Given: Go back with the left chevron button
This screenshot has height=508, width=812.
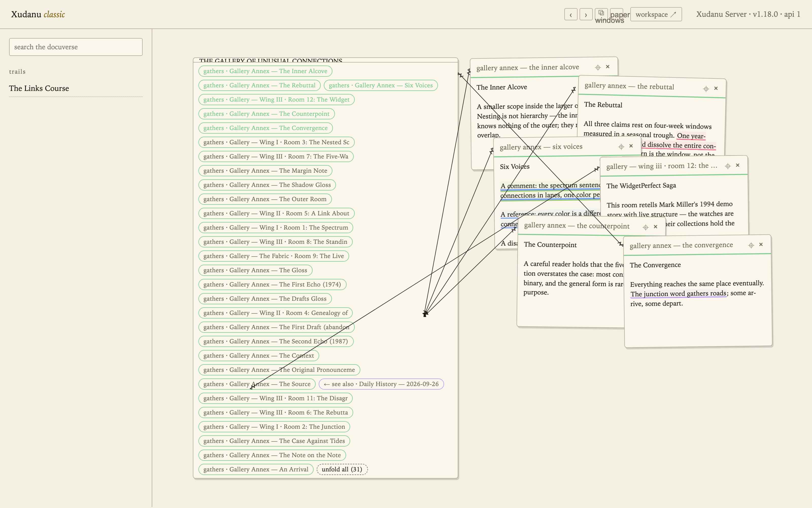Looking at the screenshot, I should 571,14.
